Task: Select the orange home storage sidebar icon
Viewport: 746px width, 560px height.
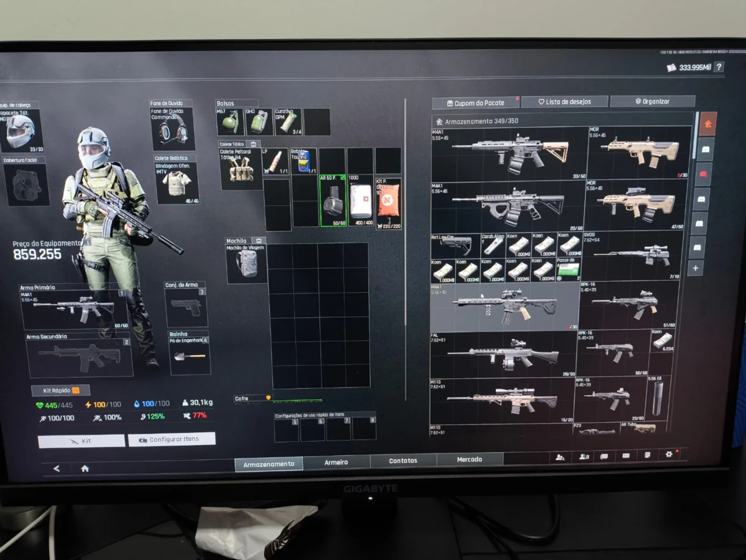Action: (708, 124)
